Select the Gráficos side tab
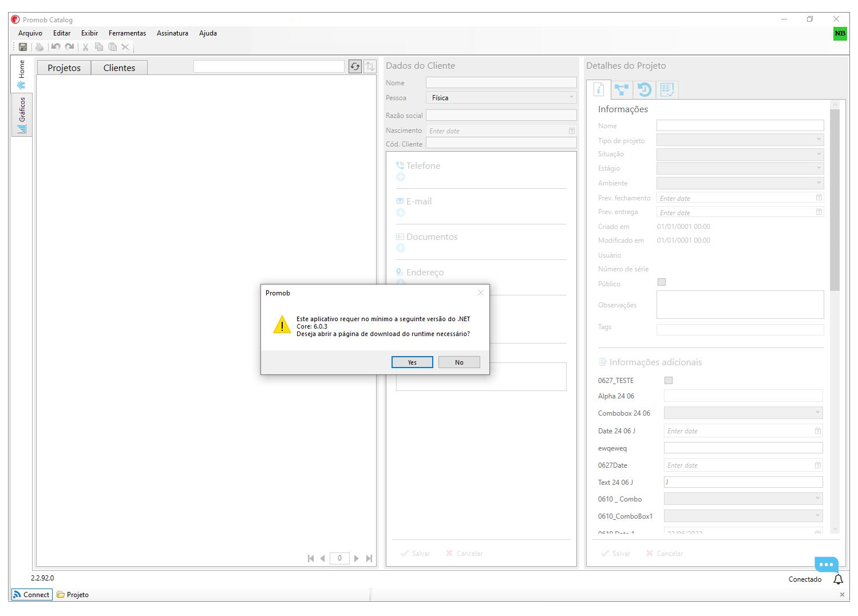Viewport: 858px width, 616px height. [22, 114]
